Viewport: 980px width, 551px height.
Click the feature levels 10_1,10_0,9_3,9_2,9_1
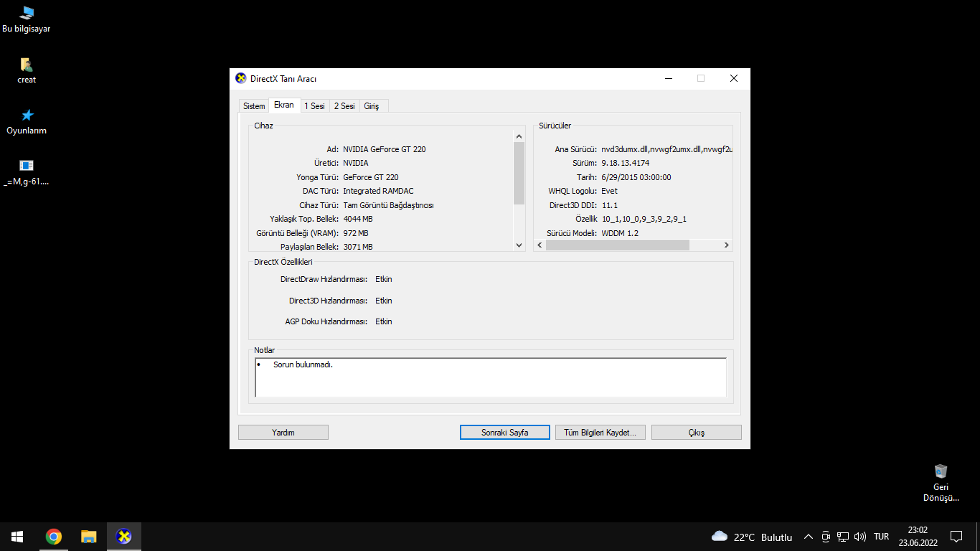coord(644,219)
